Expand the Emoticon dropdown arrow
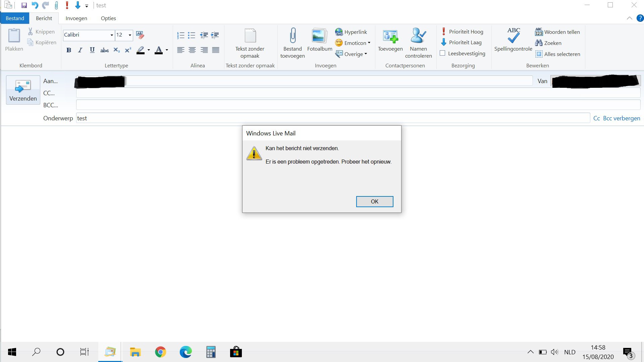This screenshot has width=644, height=362. (x=369, y=43)
